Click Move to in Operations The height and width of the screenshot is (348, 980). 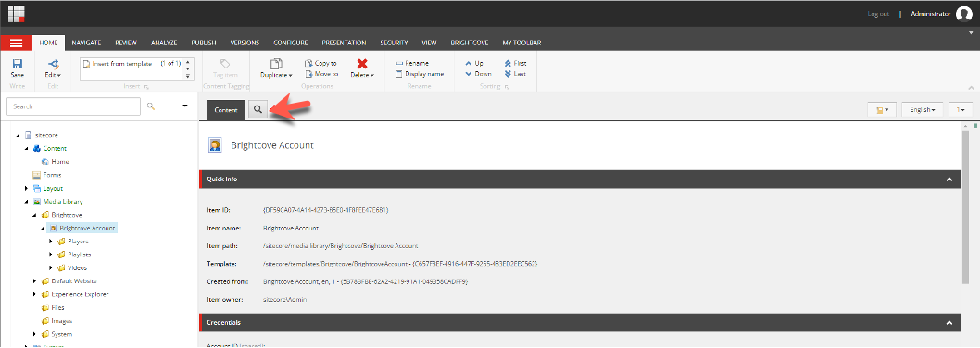tap(321, 74)
